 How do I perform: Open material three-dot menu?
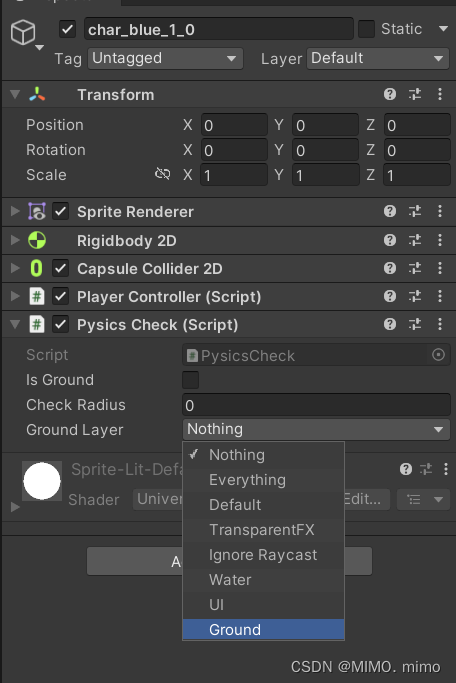446,469
